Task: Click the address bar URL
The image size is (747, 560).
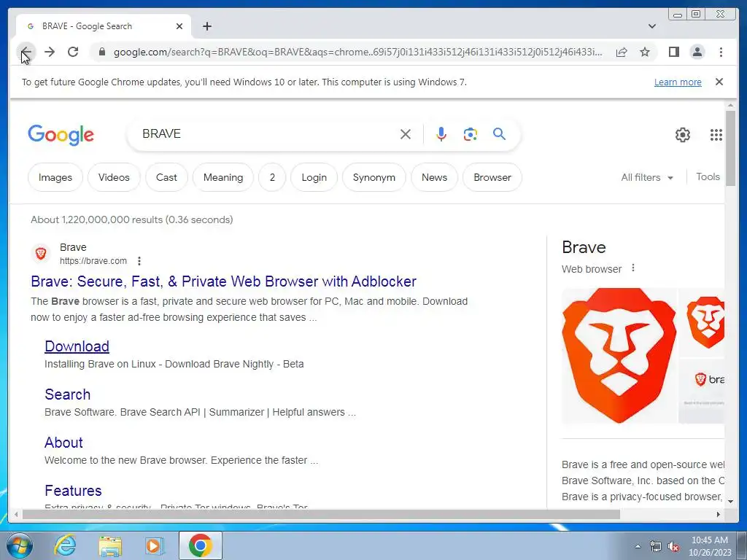Action: 357,52
